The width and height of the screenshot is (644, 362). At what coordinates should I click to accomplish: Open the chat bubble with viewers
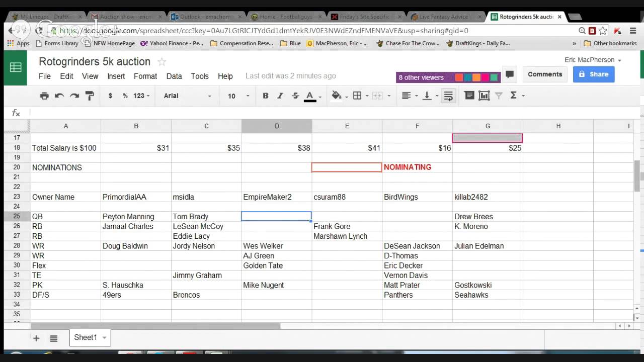[x=510, y=74]
